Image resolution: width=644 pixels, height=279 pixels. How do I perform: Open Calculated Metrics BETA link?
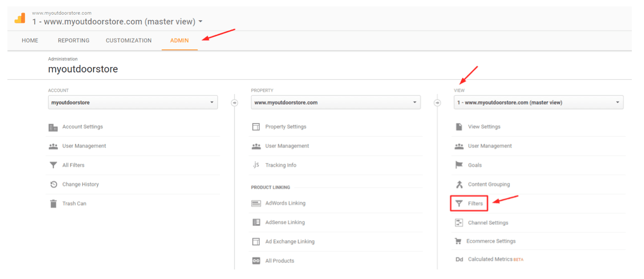click(x=496, y=259)
